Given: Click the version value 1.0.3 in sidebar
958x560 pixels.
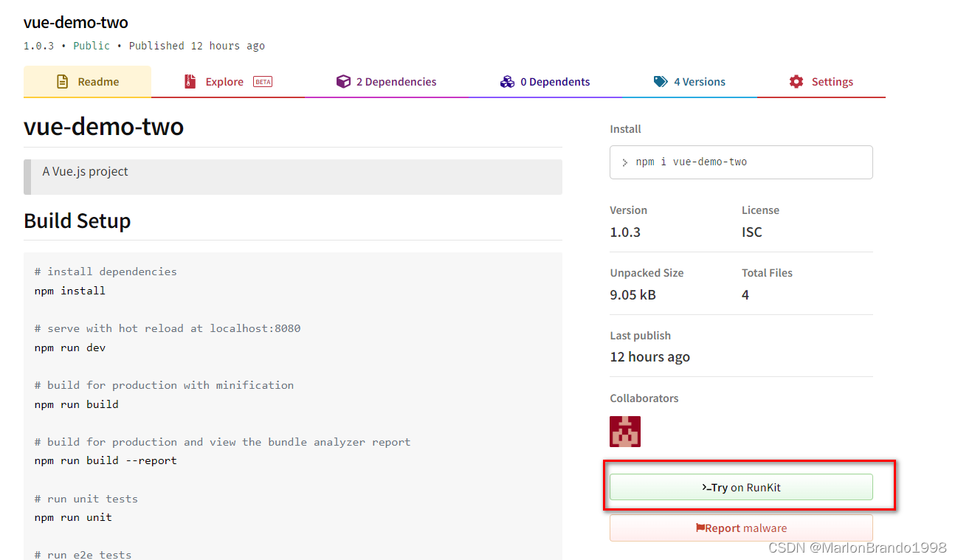Looking at the screenshot, I should pyautogui.click(x=625, y=232).
